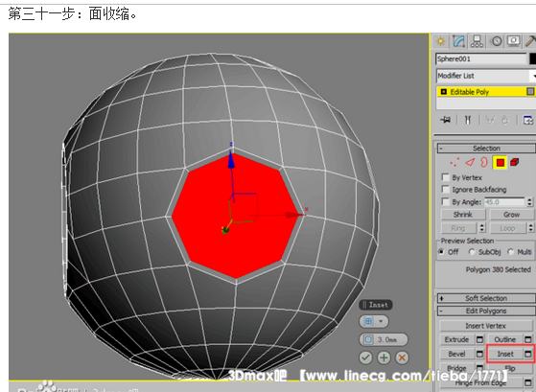Screen dimensions: 536x392
Task: Click the Configure Modifier Sets icon
Action: (528, 120)
